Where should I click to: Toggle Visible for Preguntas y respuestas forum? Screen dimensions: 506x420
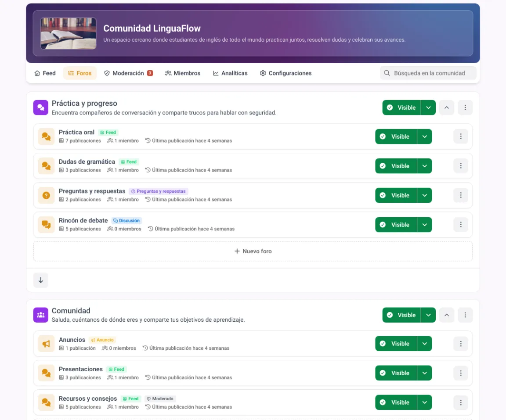pos(396,195)
